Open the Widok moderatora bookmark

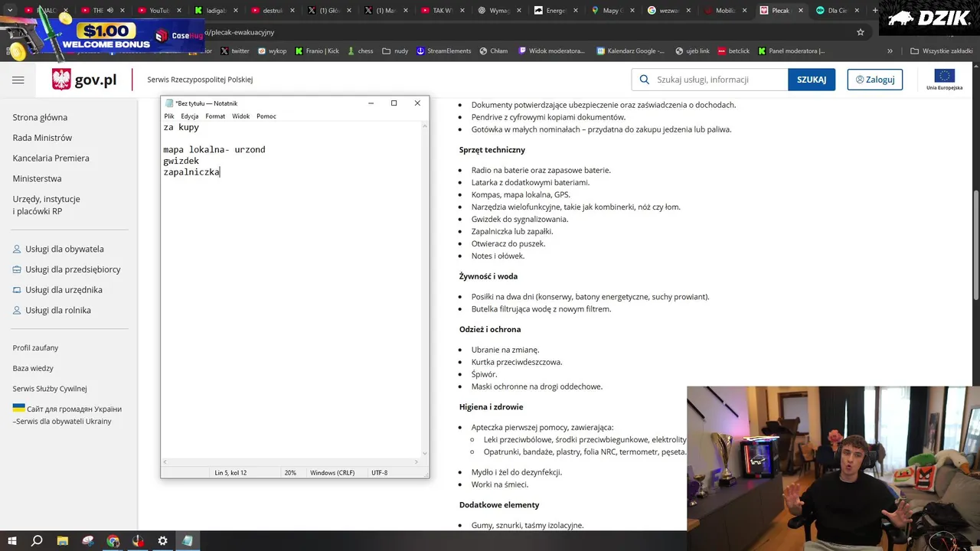pyautogui.click(x=551, y=51)
